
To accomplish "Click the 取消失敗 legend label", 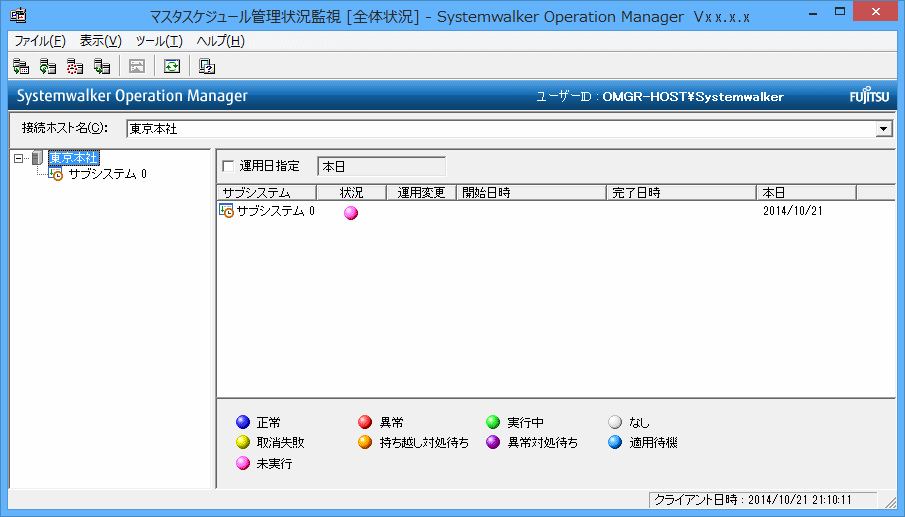I will [x=281, y=443].
